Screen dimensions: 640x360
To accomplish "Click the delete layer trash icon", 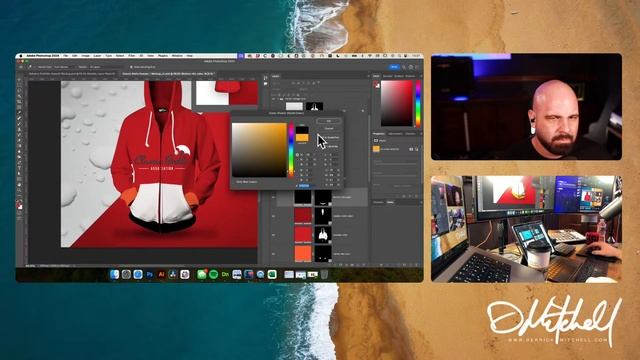I will tap(364, 264).
